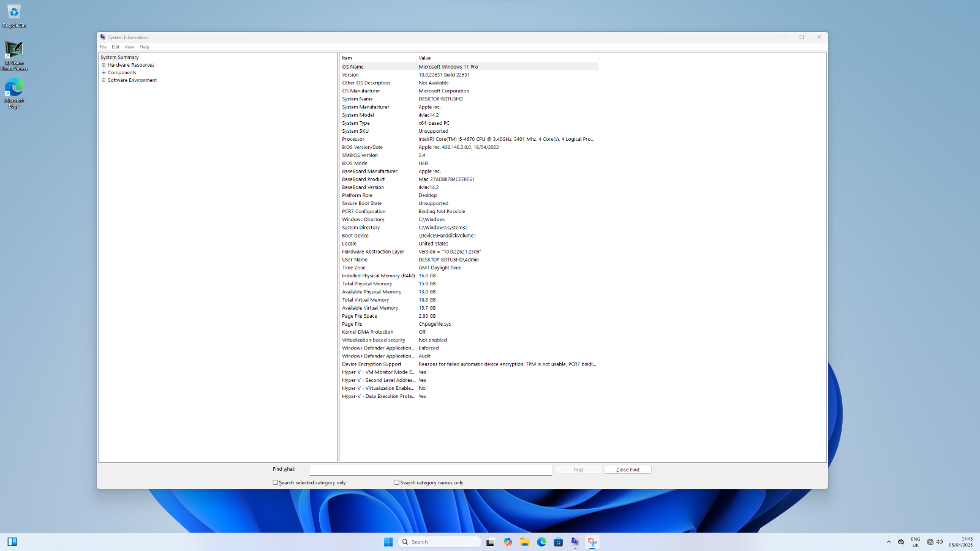Screen dimensions: 980x551
Task: Select the Processor row
Action: [469, 139]
